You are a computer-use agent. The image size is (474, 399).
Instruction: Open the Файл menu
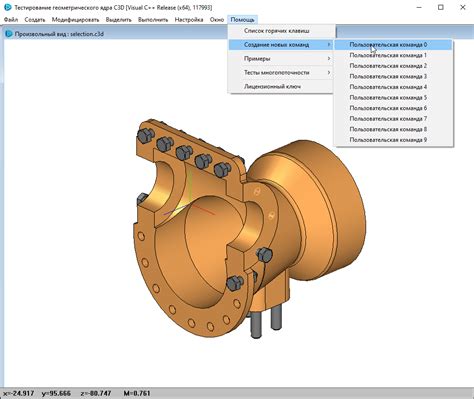pyautogui.click(x=11, y=20)
